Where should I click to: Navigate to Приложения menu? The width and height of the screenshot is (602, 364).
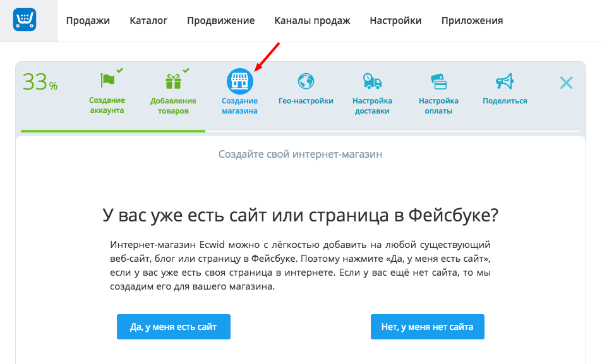point(472,21)
